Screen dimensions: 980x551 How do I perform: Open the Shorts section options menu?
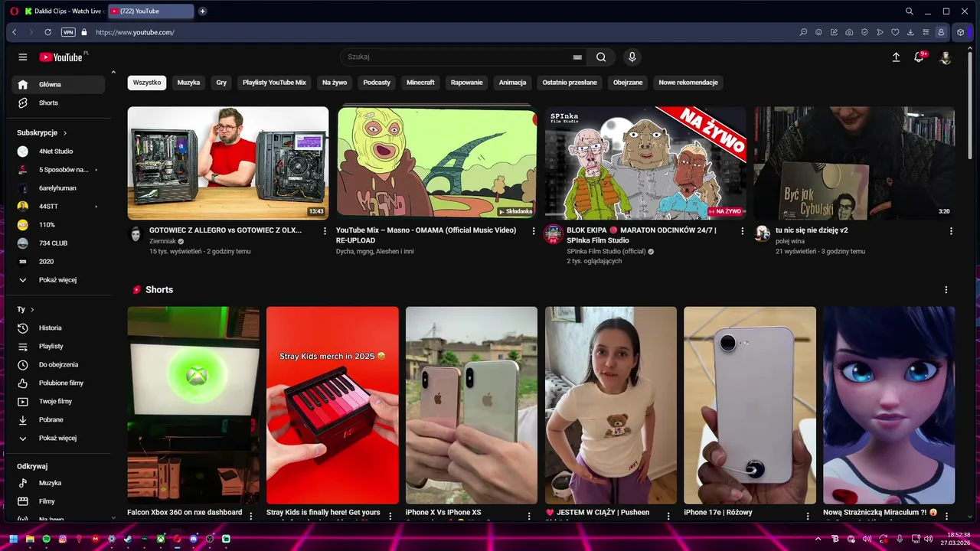[946, 290]
